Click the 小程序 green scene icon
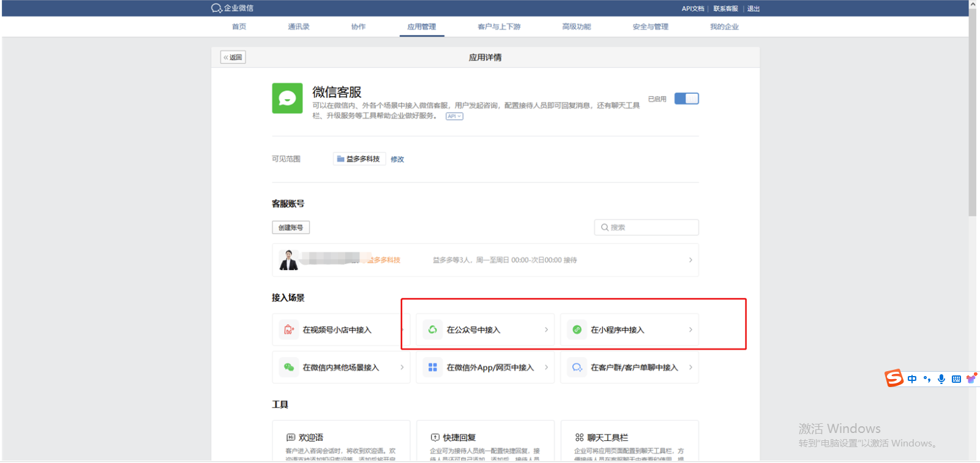This screenshot has width=980, height=463. [577, 330]
